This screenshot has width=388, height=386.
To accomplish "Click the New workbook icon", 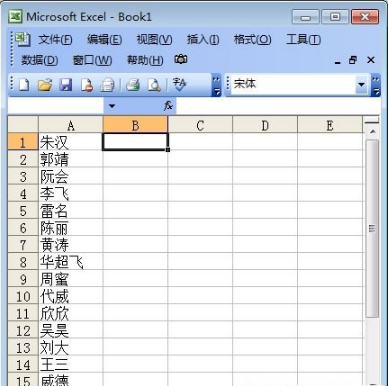I will tap(24, 85).
